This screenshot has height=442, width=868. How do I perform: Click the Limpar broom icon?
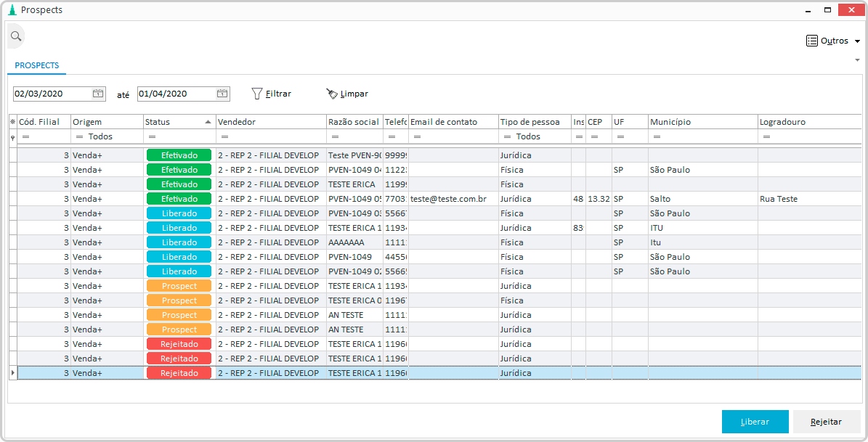pos(332,94)
